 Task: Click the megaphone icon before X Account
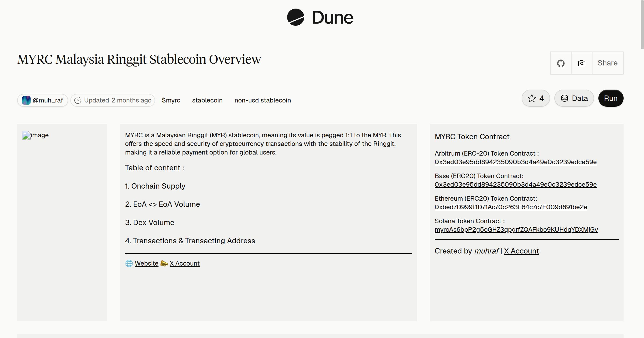[x=164, y=263]
